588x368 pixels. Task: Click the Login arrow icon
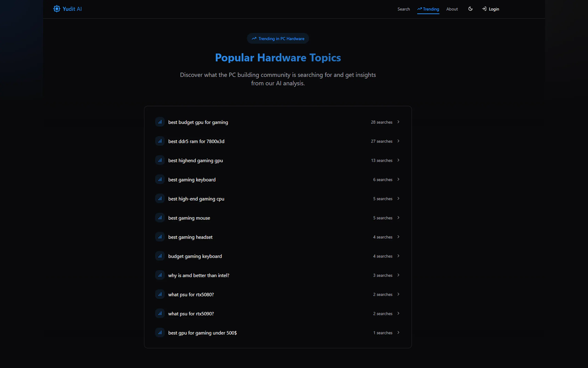pos(484,9)
